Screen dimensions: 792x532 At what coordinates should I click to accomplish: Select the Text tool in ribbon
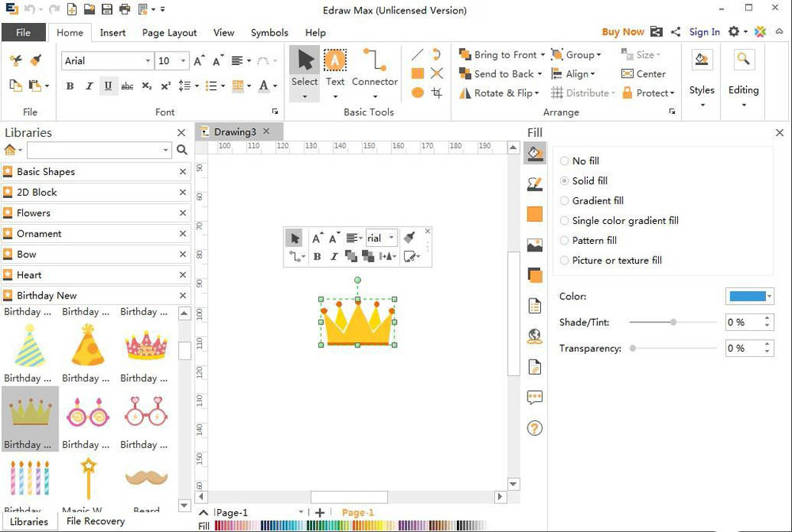tap(335, 68)
